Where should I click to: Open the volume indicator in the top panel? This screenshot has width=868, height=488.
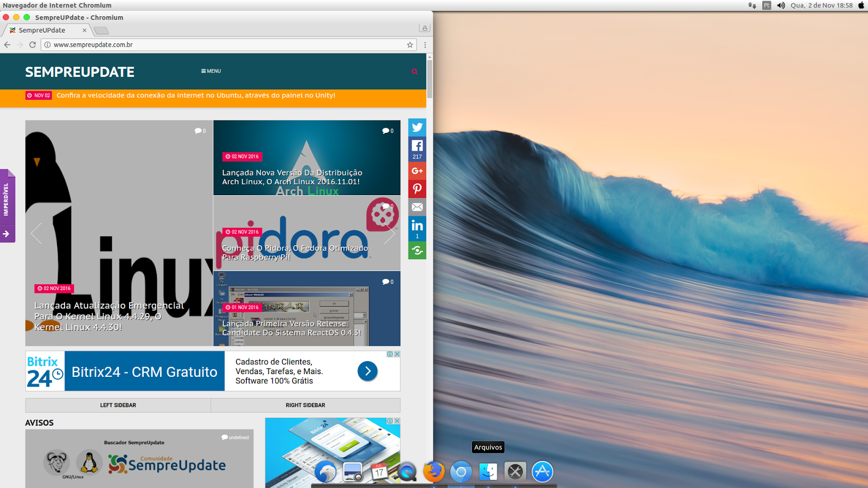coord(781,5)
